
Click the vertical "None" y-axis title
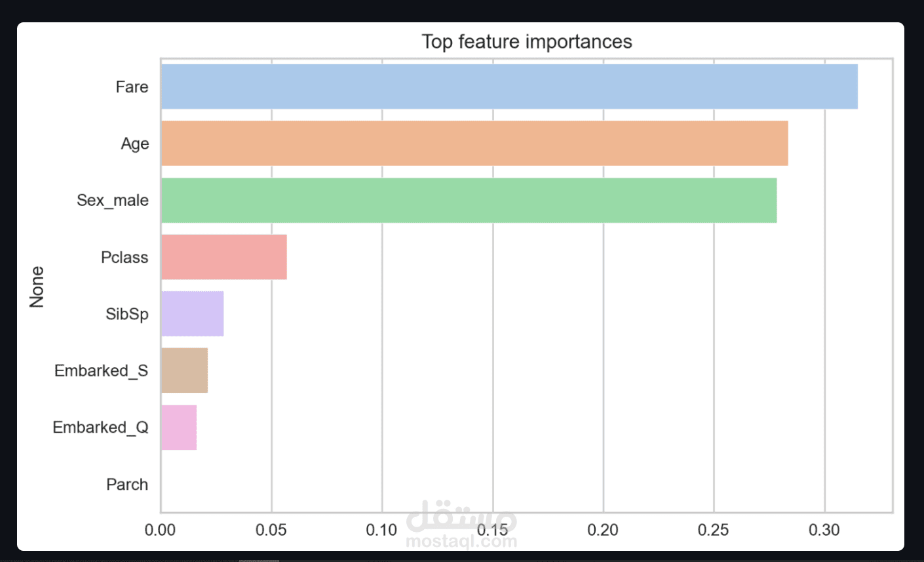click(x=37, y=287)
